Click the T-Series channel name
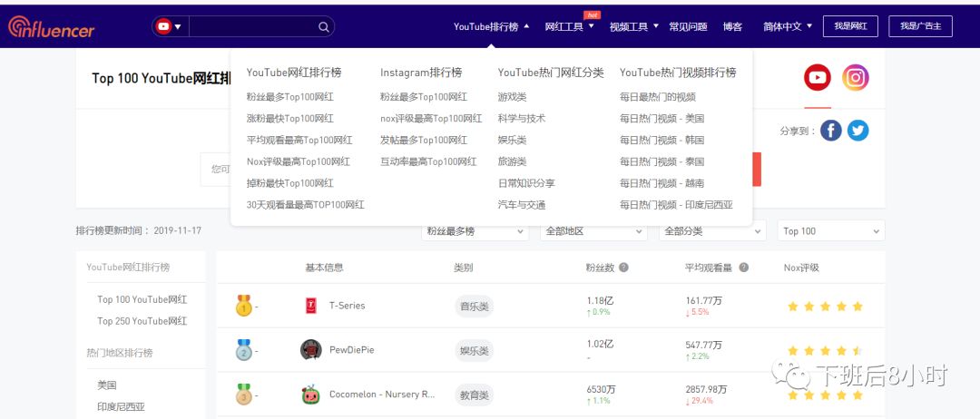 point(347,306)
